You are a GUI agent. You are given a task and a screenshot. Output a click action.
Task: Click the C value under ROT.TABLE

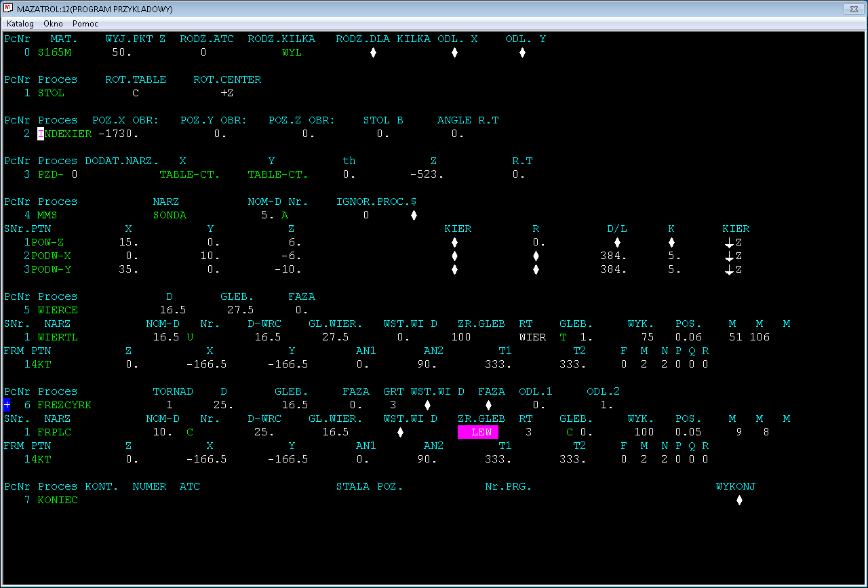click(136, 93)
